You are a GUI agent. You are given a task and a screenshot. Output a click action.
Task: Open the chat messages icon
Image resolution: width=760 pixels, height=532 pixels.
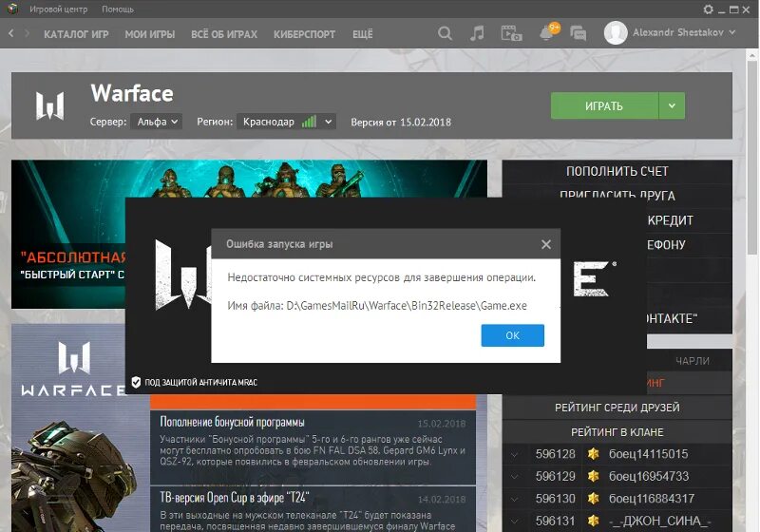point(579,33)
